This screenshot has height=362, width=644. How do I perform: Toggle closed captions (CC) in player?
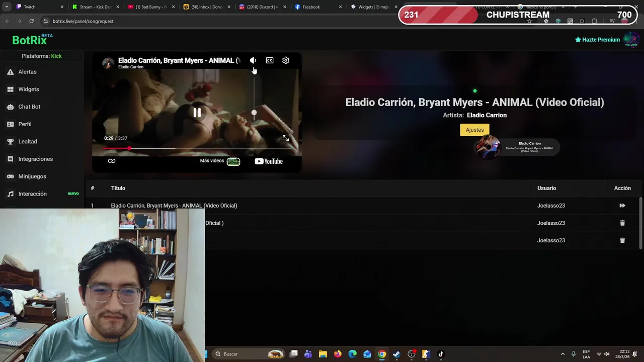pyautogui.click(x=270, y=60)
